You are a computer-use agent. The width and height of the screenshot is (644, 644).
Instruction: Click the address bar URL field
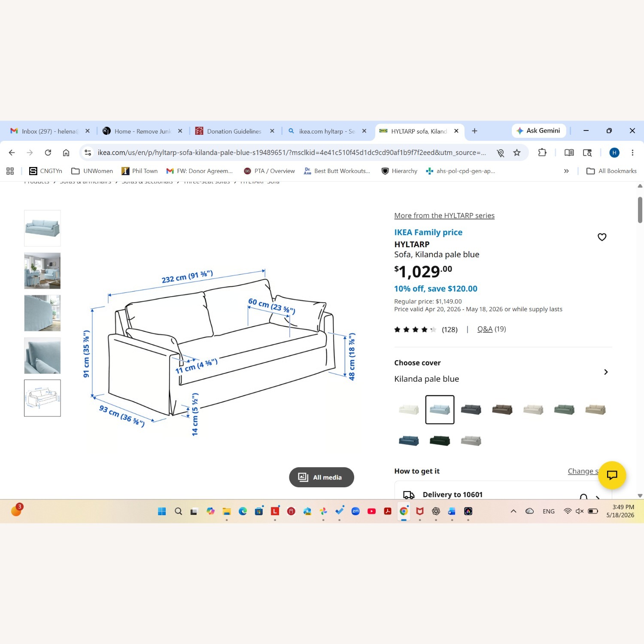pos(292,152)
